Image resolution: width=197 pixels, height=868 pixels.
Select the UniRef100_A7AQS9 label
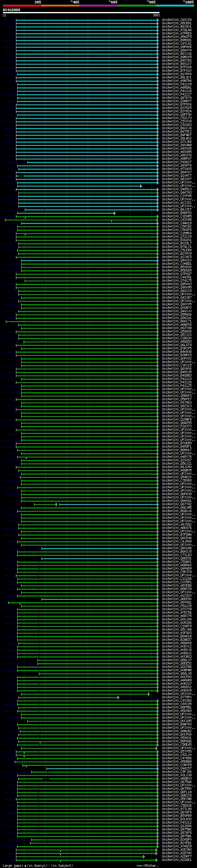pos(177,846)
